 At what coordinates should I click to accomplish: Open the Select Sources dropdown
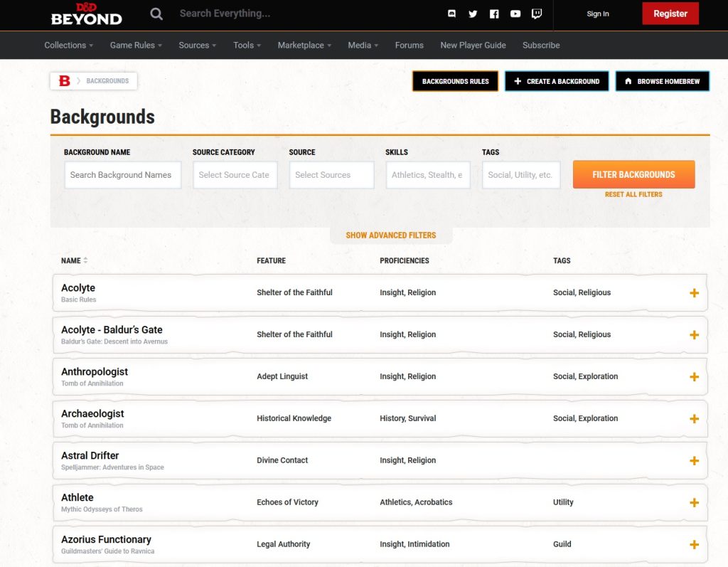[x=331, y=175]
